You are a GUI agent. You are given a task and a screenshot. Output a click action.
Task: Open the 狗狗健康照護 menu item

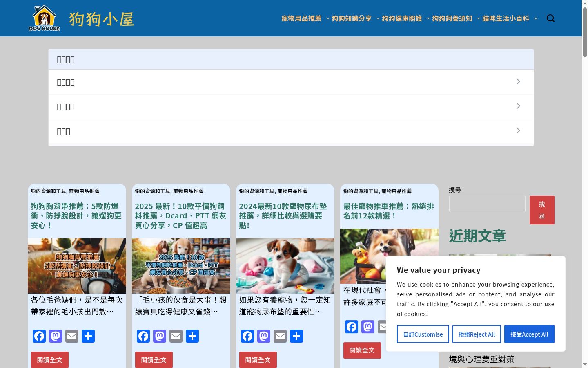[x=402, y=18]
